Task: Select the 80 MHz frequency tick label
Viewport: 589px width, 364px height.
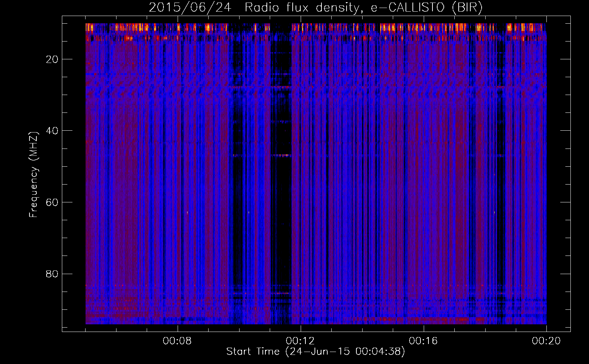Action: click(x=52, y=274)
